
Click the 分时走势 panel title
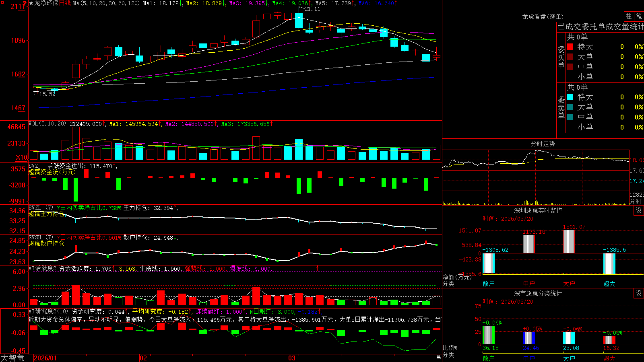click(x=543, y=144)
